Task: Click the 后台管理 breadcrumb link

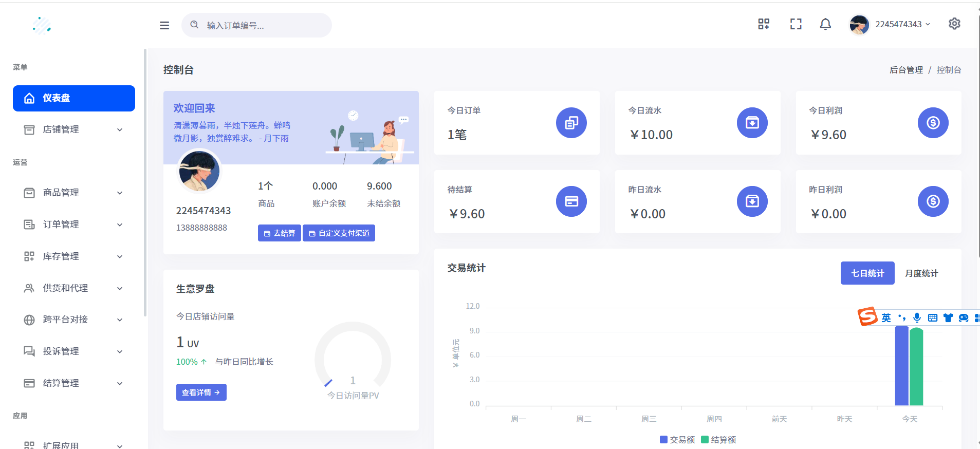Action: click(906, 70)
